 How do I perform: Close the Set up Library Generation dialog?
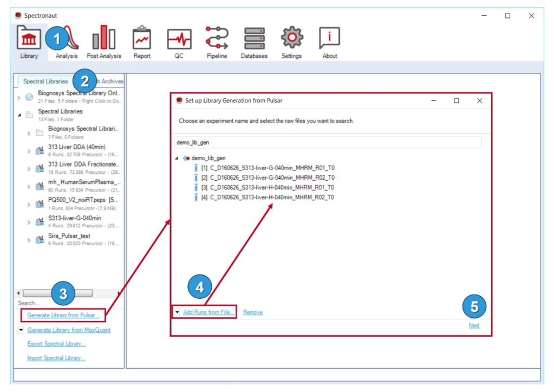click(x=479, y=101)
